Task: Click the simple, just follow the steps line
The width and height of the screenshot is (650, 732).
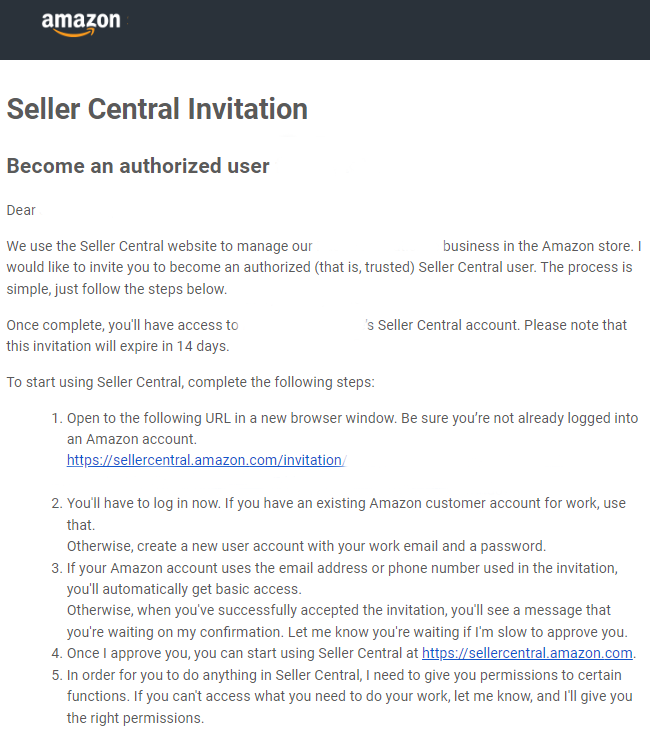Action: tap(117, 289)
